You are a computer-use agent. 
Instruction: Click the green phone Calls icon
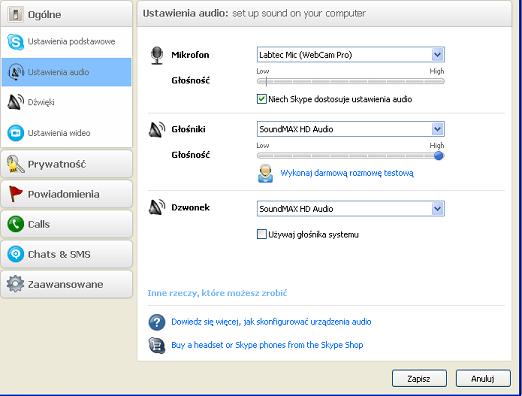[16, 224]
